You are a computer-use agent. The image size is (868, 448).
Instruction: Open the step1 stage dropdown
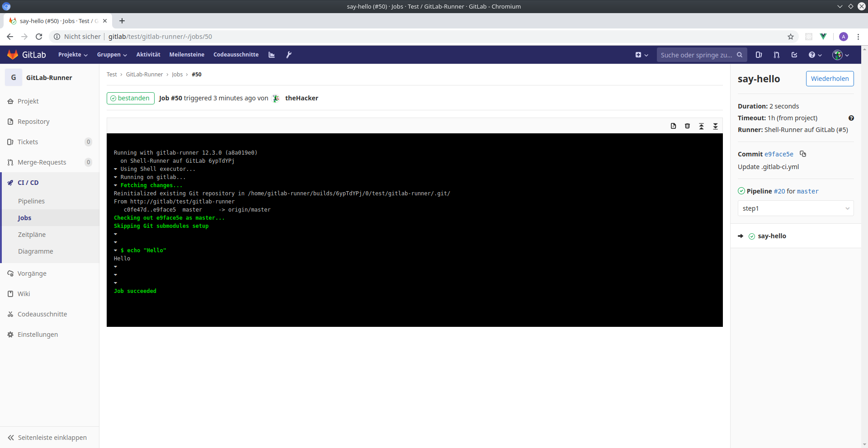click(x=795, y=208)
